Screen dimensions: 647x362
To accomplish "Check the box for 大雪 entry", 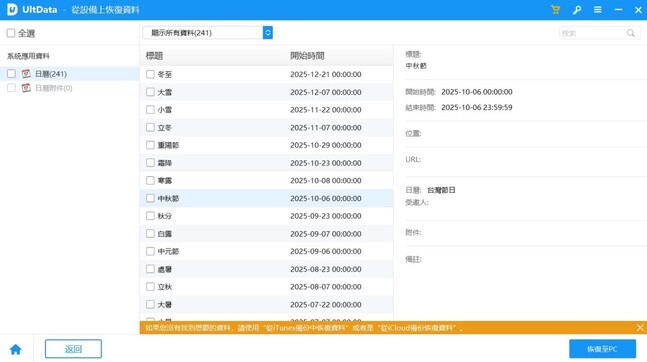I will [150, 92].
